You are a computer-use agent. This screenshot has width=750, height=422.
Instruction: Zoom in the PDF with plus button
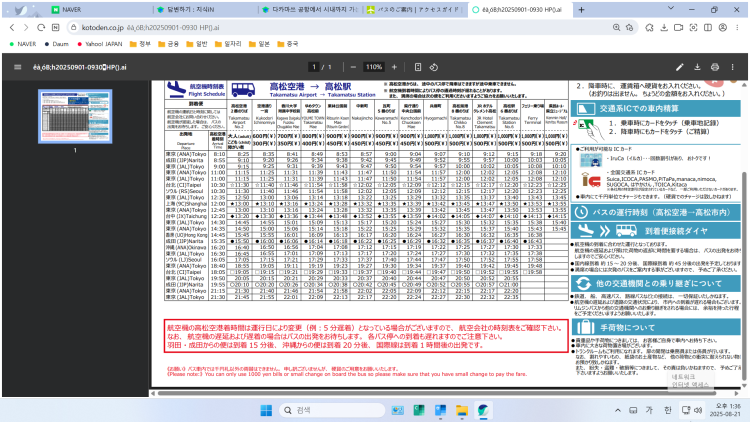click(394, 67)
